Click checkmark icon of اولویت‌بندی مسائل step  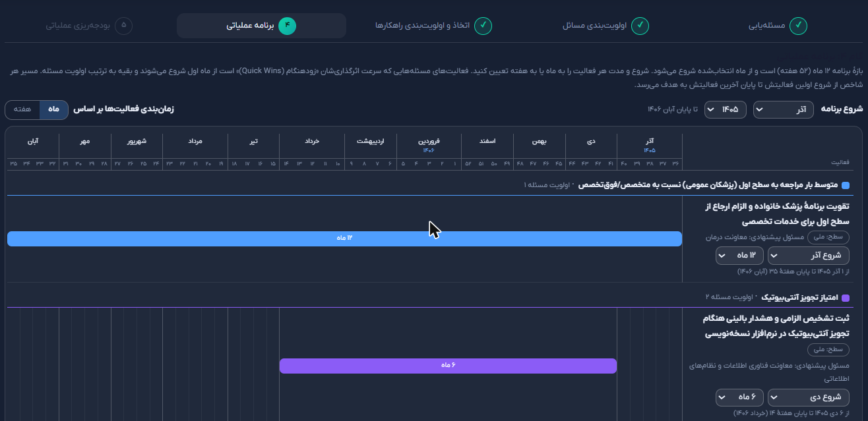click(640, 26)
